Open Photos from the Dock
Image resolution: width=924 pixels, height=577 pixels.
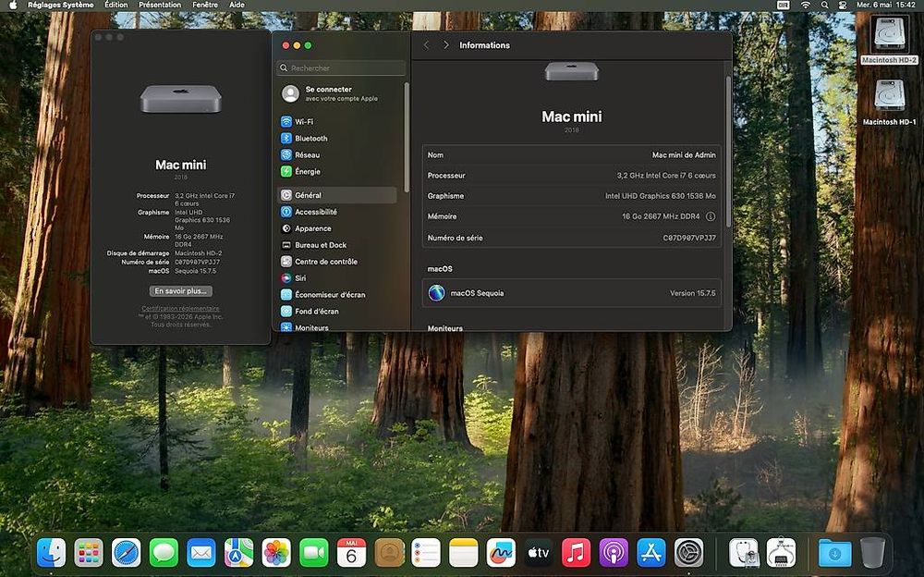pos(276,553)
